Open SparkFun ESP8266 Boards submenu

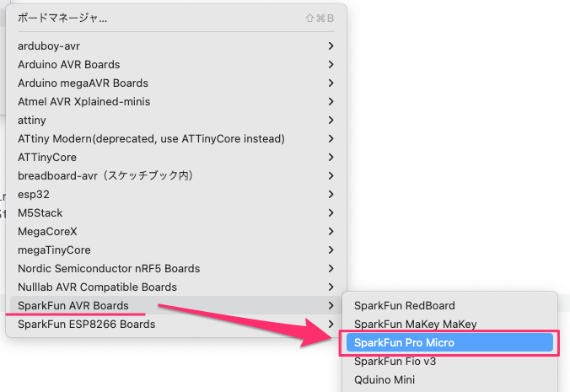[86, 324]
